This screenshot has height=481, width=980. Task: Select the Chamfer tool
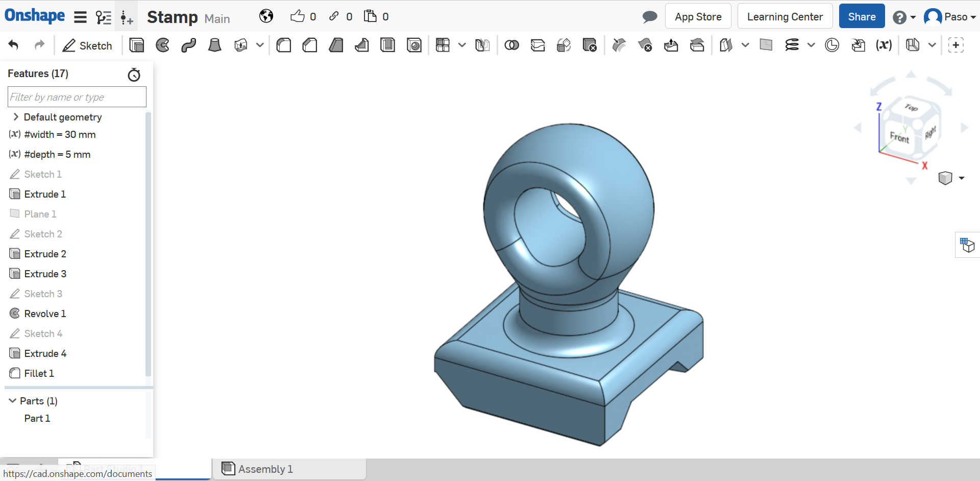310,45
